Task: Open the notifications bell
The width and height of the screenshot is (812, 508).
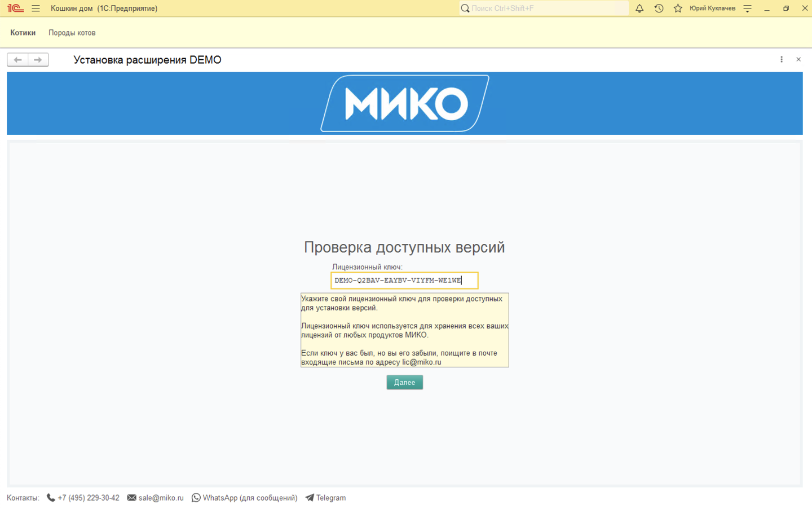Action: tap(639, 8)
